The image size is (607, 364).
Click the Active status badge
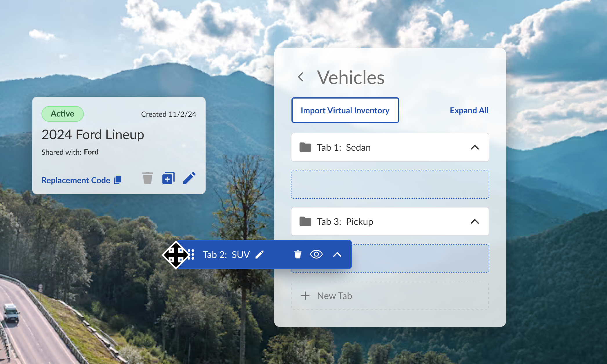coord(63,114)
